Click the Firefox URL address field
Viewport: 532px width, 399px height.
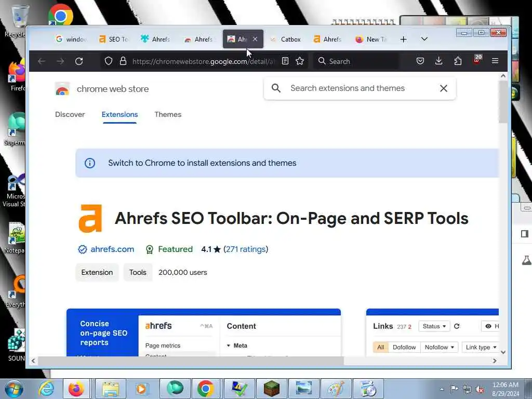point(203,61)
